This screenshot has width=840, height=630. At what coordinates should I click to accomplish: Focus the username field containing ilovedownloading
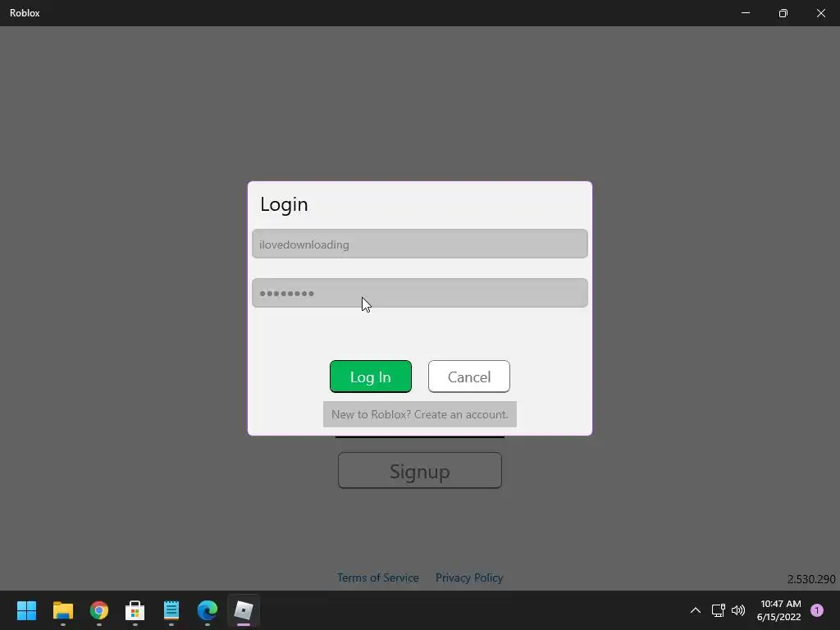coord(419,244)
